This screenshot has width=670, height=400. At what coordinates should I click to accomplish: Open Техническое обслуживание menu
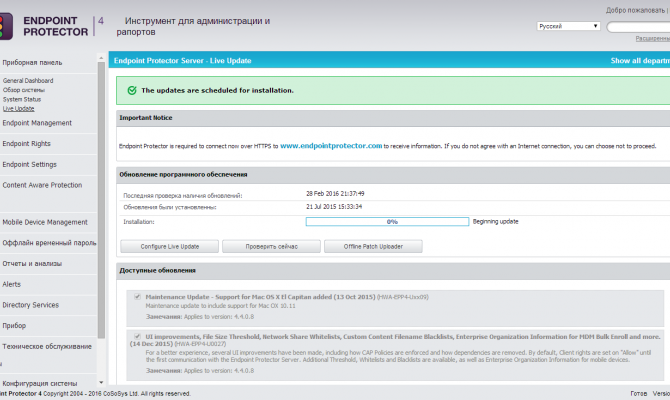47,346
